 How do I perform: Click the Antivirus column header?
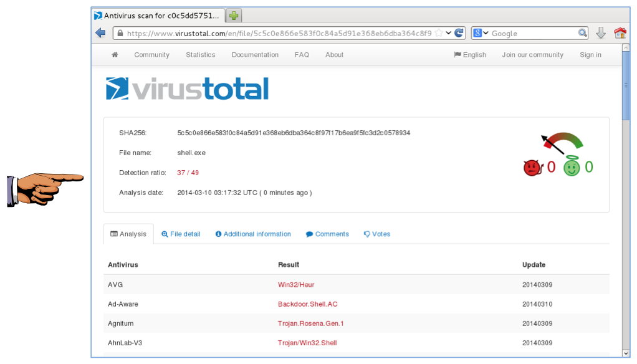pos(123,265)
